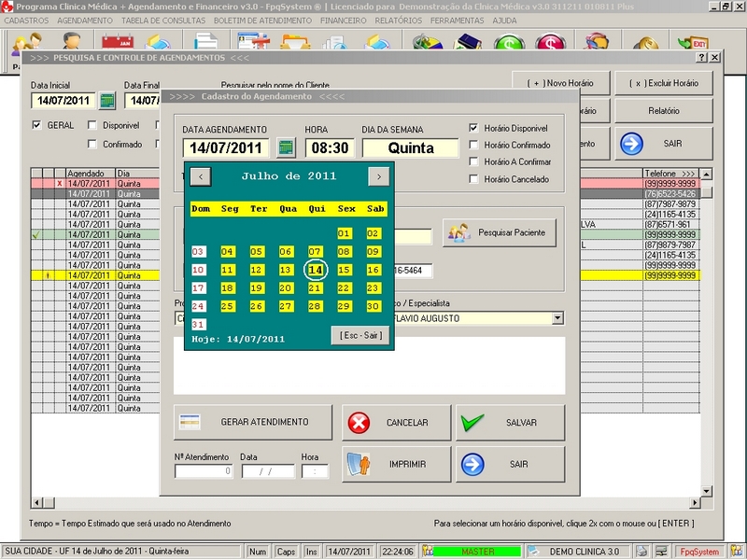Open the Relatórios menu
This screenshot has width=747, height=560.
pyautogui.click(x=398, y=20)
